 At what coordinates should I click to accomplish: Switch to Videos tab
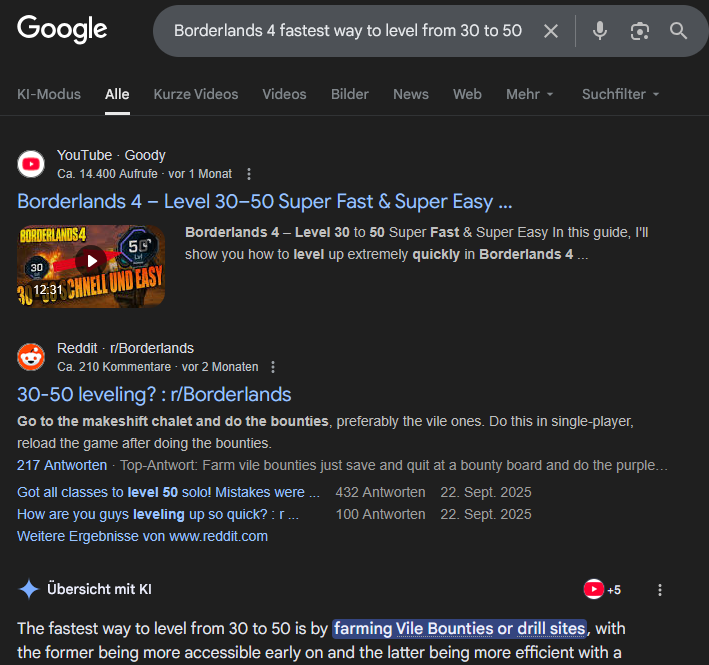284,94
